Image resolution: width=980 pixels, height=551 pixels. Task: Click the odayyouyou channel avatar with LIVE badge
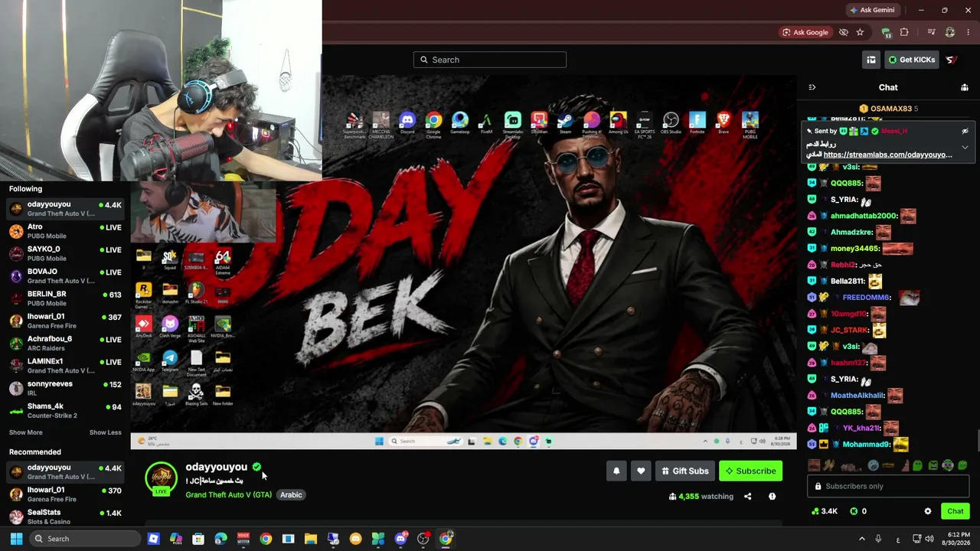[x=161, y=479]
